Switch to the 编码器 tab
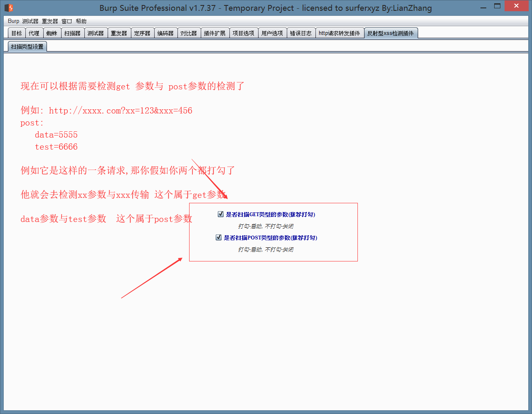Viewport: 532px width, 414px height. [166, 33]
